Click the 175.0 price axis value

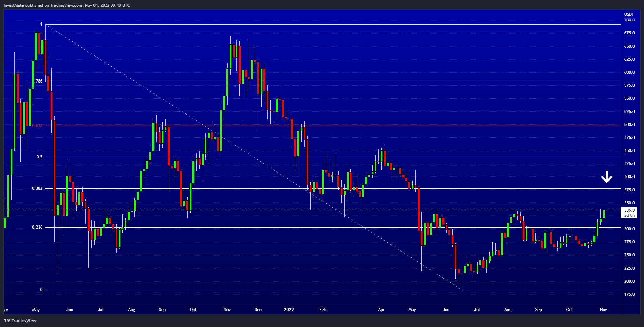(x=629, y=294)
